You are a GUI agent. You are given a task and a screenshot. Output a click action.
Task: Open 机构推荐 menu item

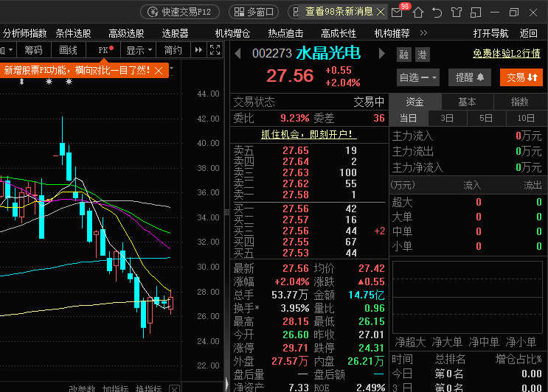click(392, 33)
